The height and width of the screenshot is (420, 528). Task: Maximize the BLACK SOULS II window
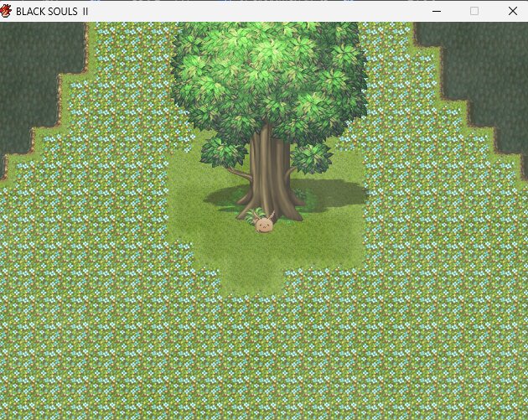tap(474, 11)
